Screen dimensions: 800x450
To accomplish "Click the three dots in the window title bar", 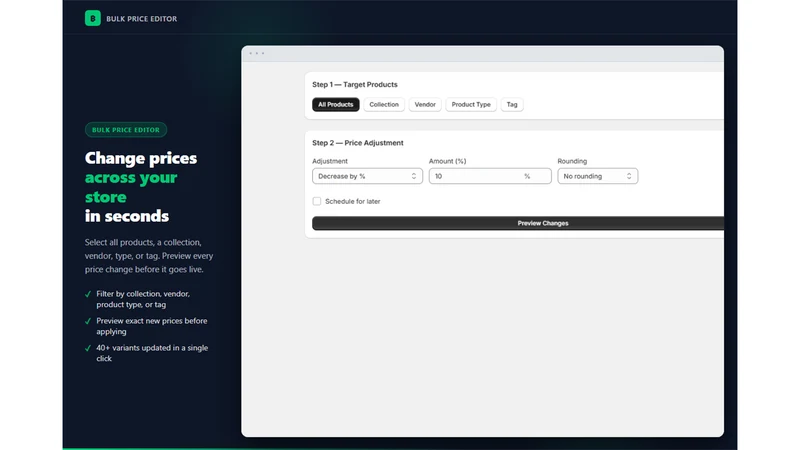I will pyautogui.click(x=257, y=53).
